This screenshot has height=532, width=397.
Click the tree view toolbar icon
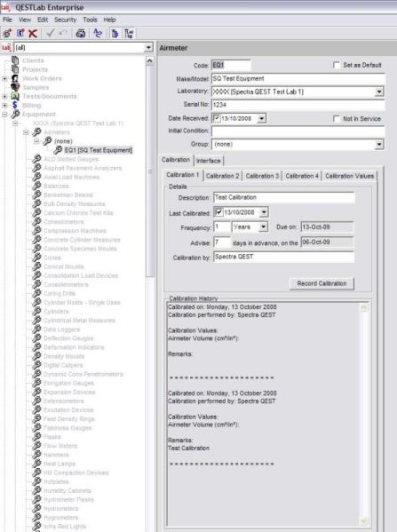pos(129,33)
